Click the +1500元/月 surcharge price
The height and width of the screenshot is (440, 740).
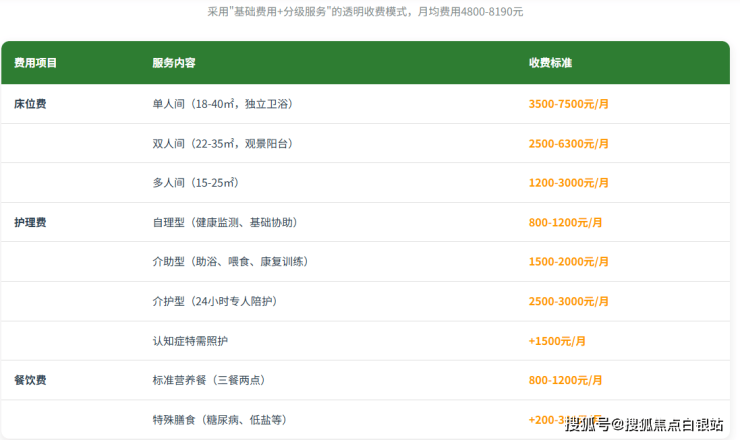[x=557, y=341]
